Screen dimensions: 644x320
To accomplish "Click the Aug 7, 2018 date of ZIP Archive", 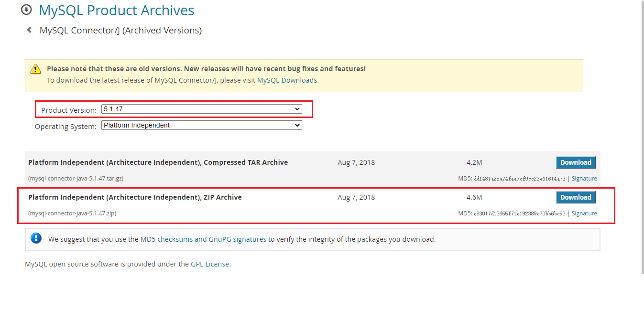I will [356, 197].
